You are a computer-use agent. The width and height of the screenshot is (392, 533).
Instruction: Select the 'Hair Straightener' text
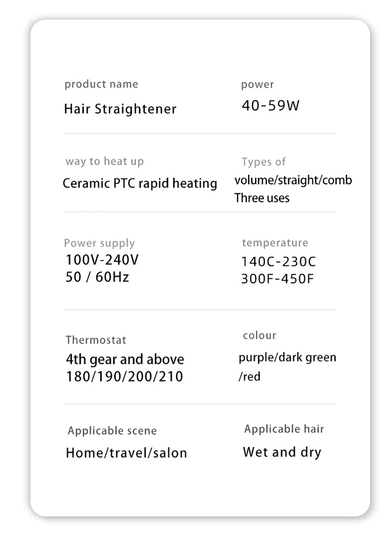click(120, 109)
